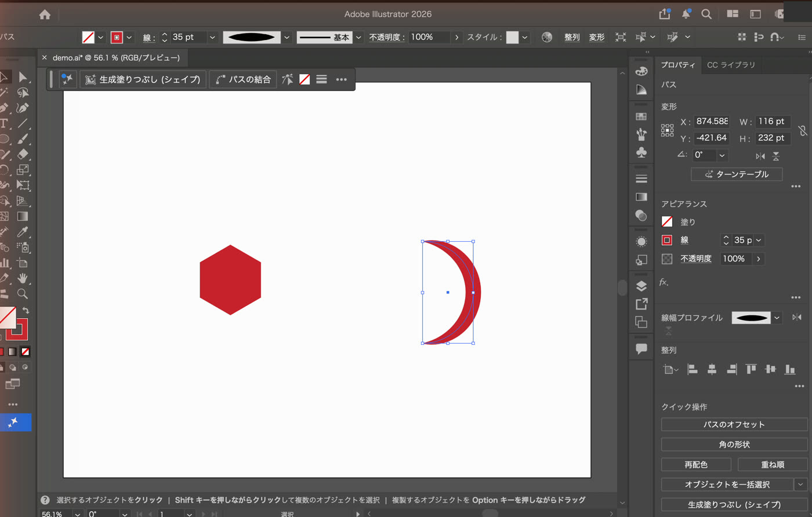Open the Color palette panel icon
The height and width of the screenshot is (517, 812).
click(641, 71)
